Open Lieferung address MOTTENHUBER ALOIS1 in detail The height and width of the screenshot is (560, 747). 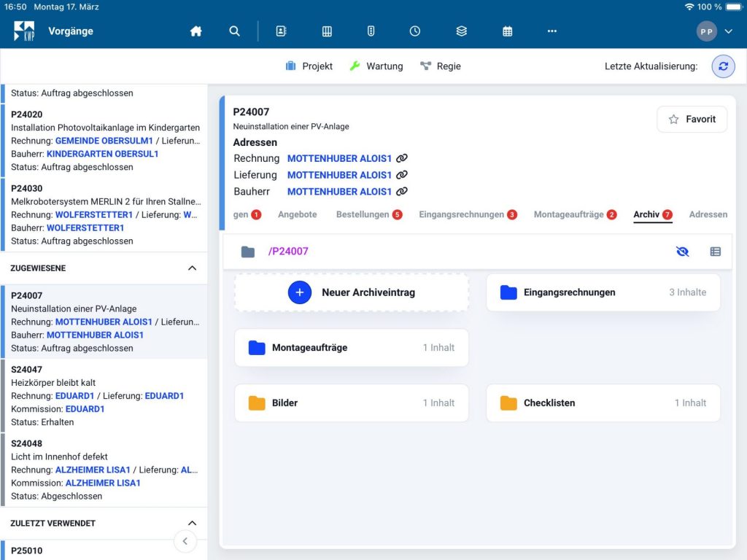click(x=339, y=175)
